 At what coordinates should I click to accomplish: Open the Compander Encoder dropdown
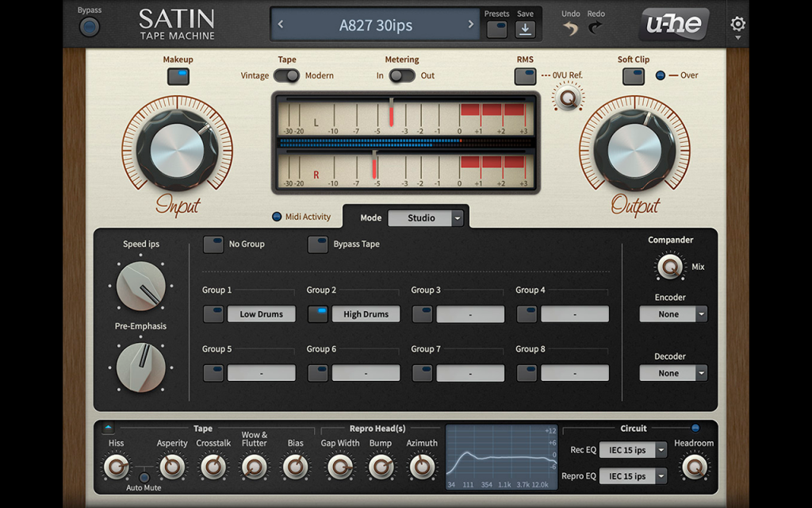[x=673, y=314]
